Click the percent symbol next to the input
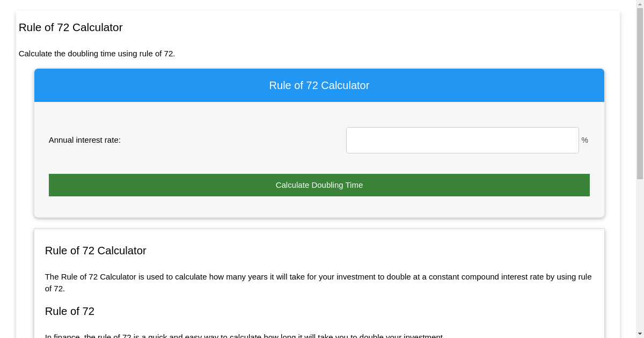The height and width of the screenshot is (338, 644). (584, 140)
